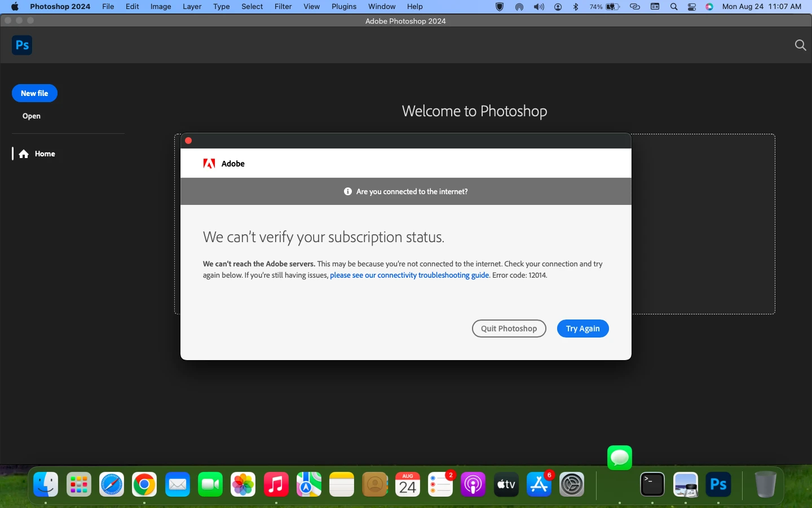
Task: Open the File menu
Action: (x=108, y=7)
